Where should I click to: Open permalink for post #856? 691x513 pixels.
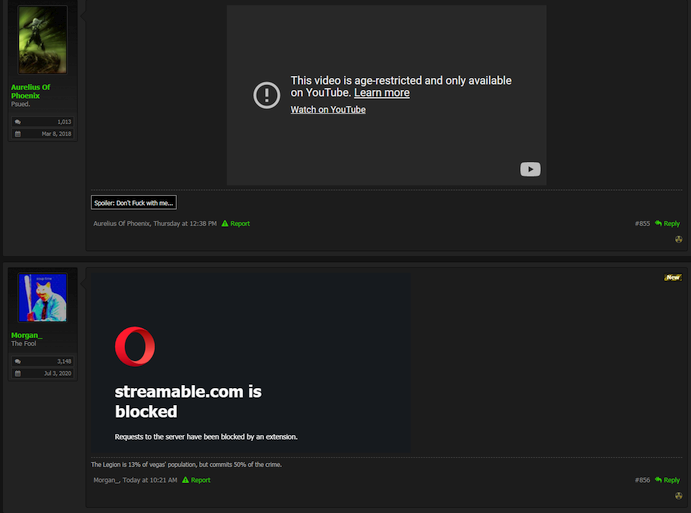pos(642,480)
